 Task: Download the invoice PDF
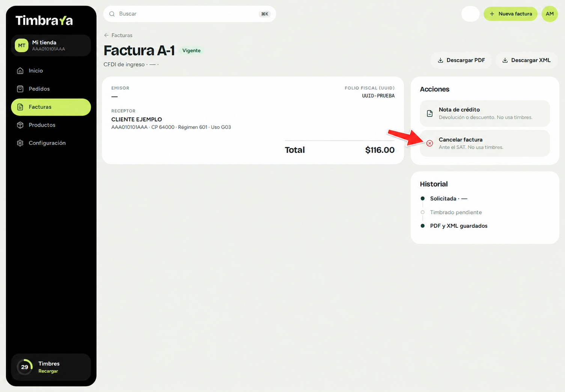pos(461,60)
